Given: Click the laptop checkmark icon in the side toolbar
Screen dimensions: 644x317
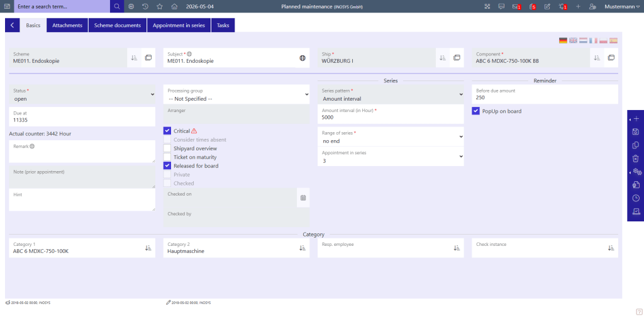Looking at the screenshot, I should point(636,211).
